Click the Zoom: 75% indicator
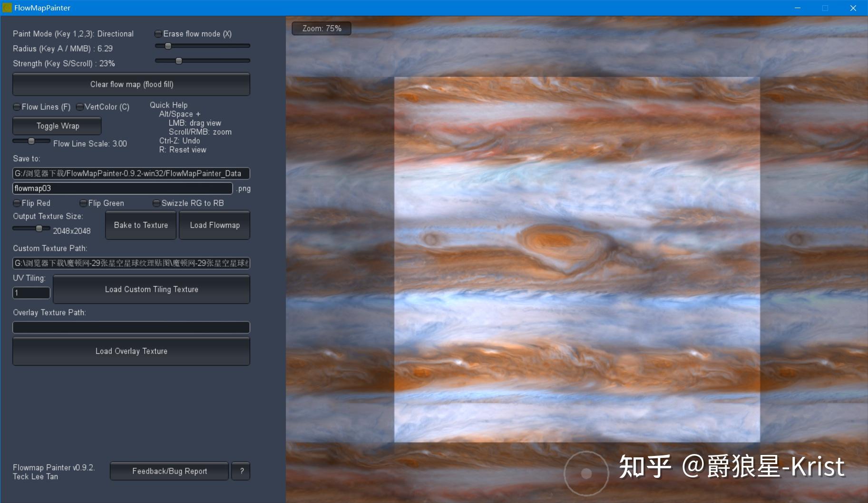This screenshot has width=868, height=503. coord(322,28)
